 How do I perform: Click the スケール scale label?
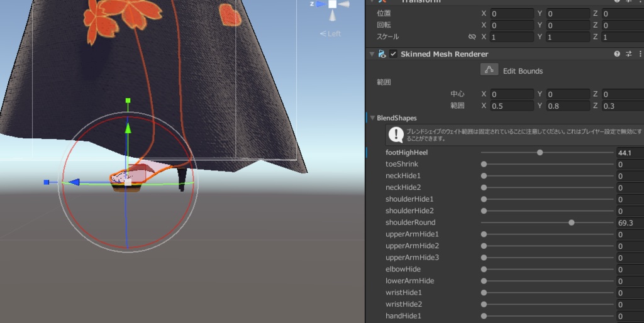coord(387,36)
